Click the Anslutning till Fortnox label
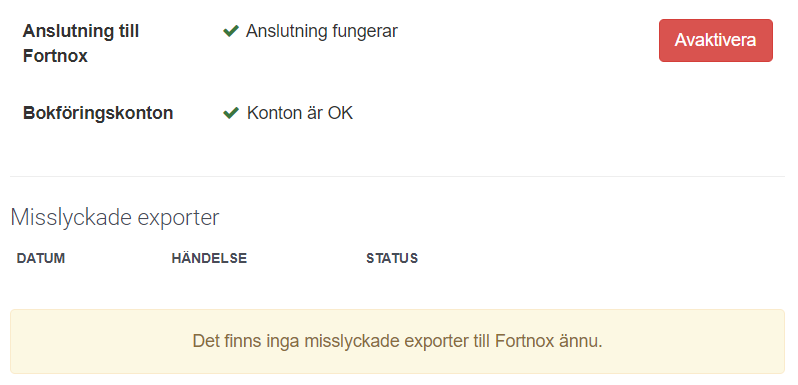Image resolution: width=798 pixels, height=385 pixels. pos(81,43)
